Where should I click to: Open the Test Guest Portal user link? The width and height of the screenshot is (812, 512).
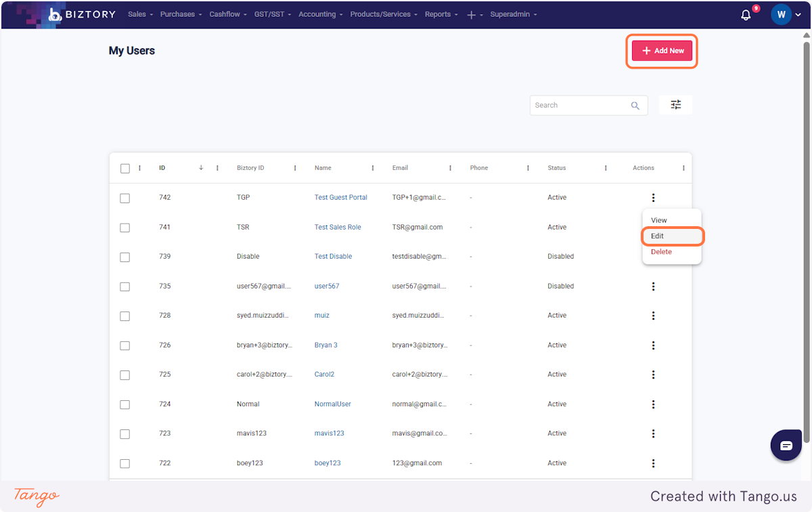[341, 198]
